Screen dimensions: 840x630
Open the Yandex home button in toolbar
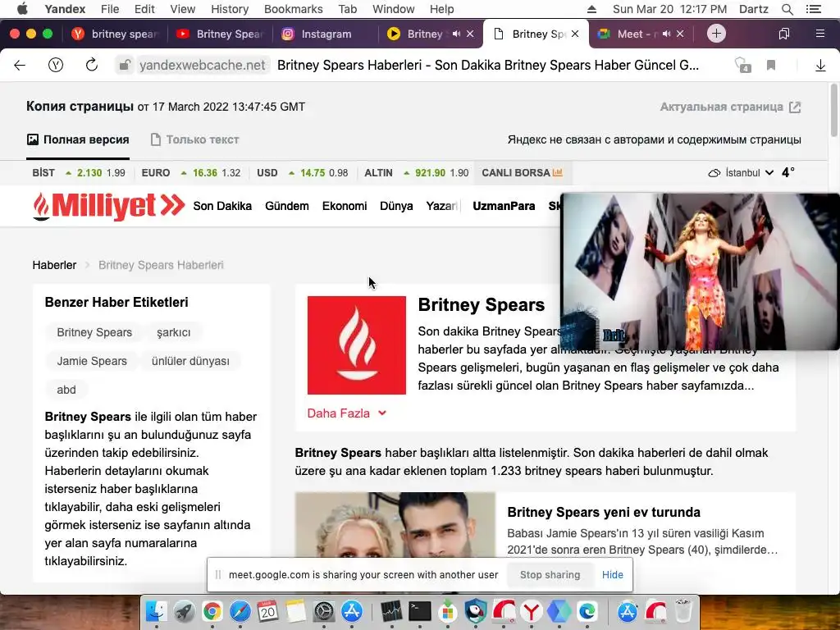coord(56,66)
